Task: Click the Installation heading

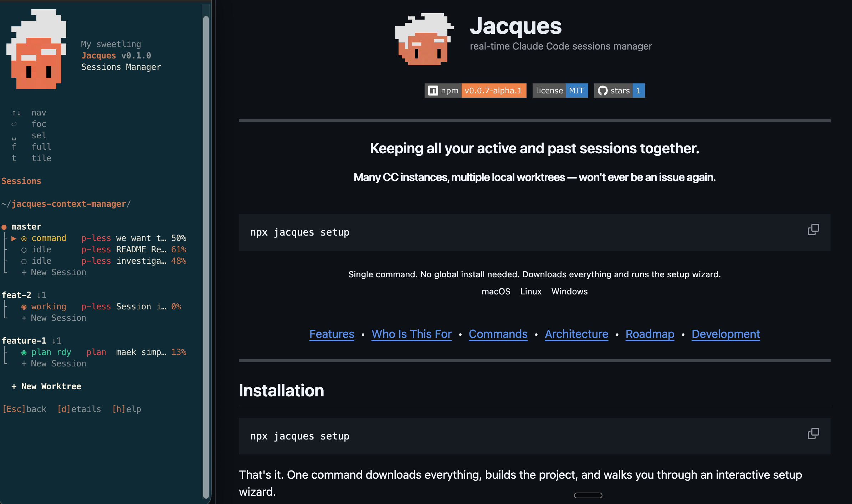Action: pyautogui.click(x=281, y=391)
